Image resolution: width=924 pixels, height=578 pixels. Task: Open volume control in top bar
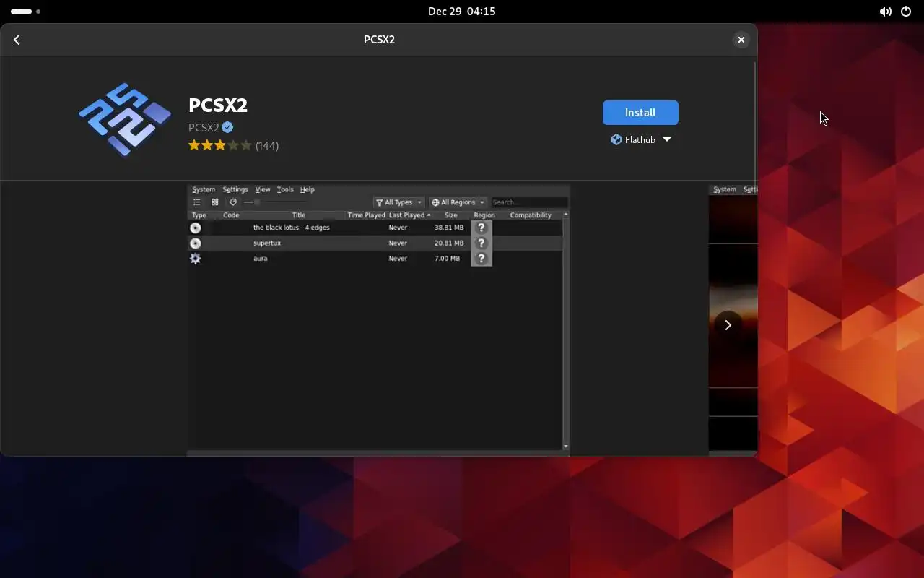point(885,12)
